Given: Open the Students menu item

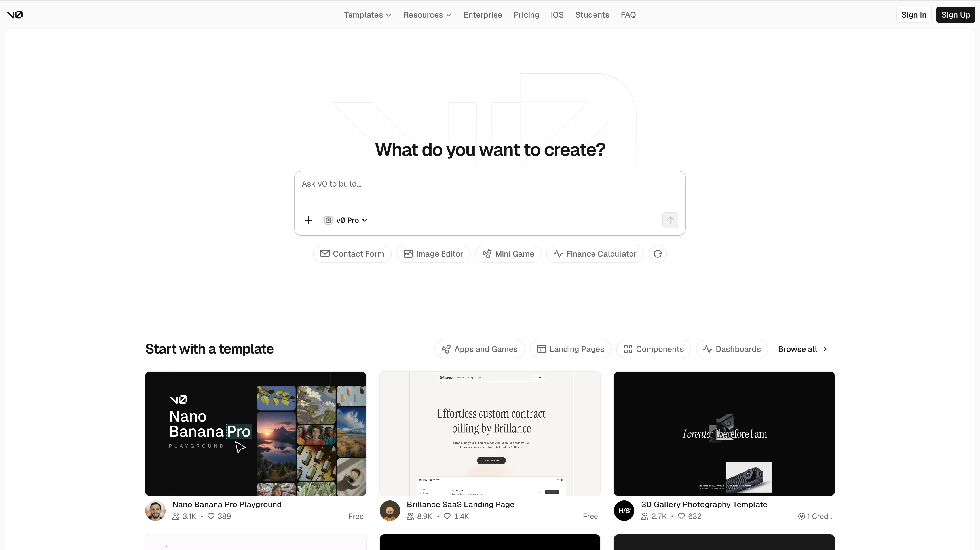Looking at the screenshot, I should (x=592, y=15).
